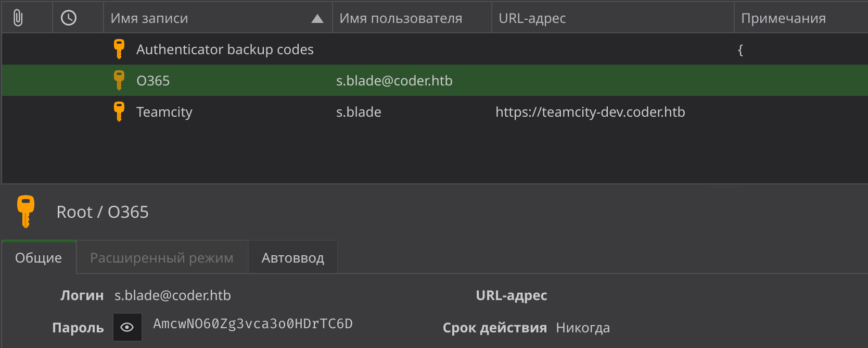Click the Логин value s.blade@coder.htb
The width and height of the screenshot is (868, 348).
173,295
